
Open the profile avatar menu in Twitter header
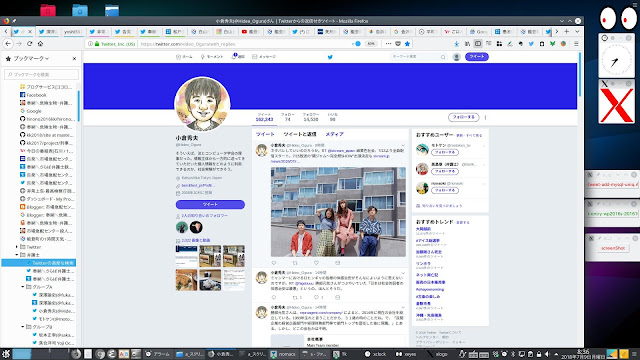pyautogui.click(x=457, y=57)
